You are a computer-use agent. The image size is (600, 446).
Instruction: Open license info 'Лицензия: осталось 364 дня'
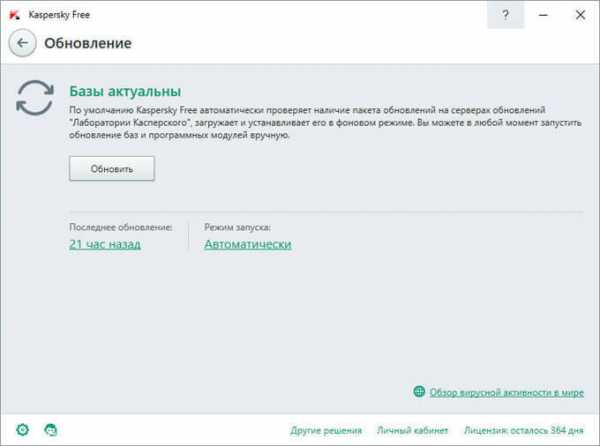point(524,430)
